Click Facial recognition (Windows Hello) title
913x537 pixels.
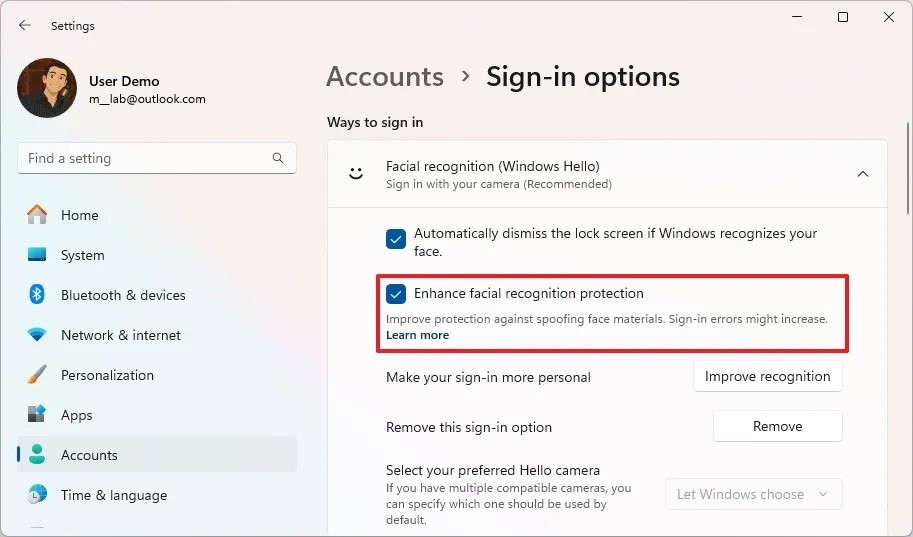point(493,166)
